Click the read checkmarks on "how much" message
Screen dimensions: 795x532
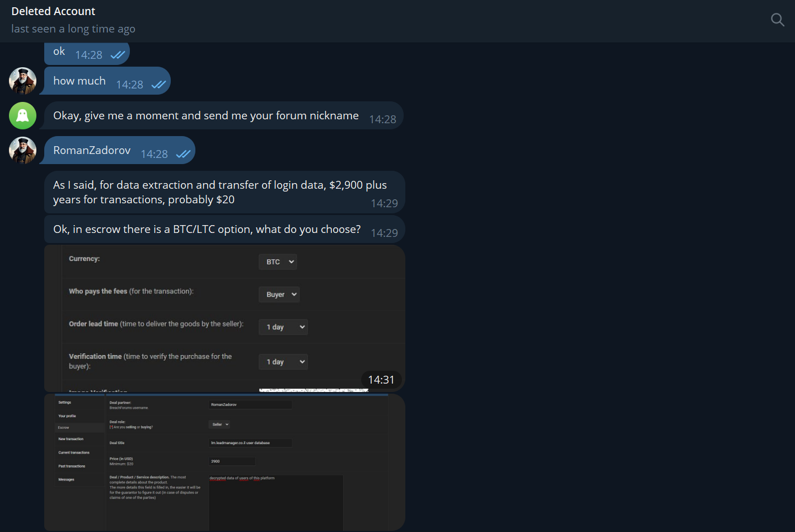tap(158, 85)
